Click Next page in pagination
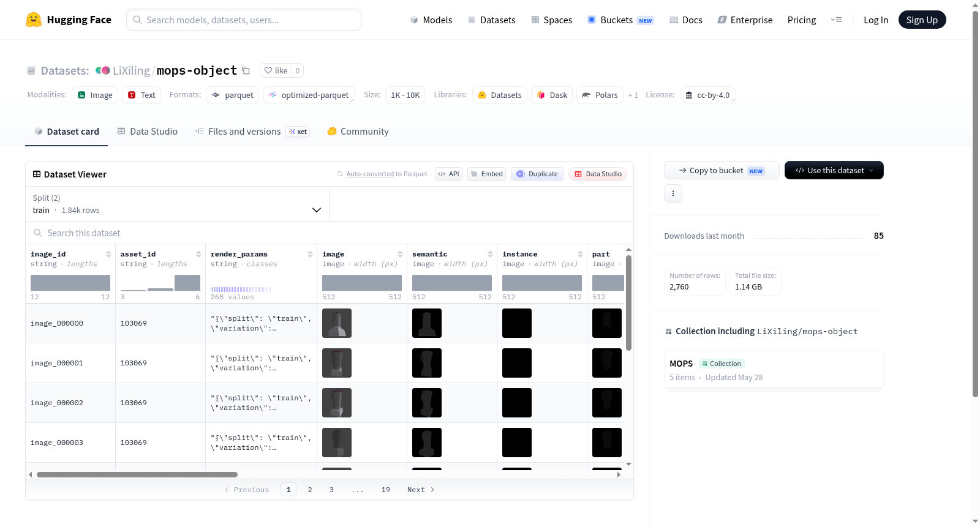Image resolution: width=980 pixels, height=527 pixels. point(421,490)
